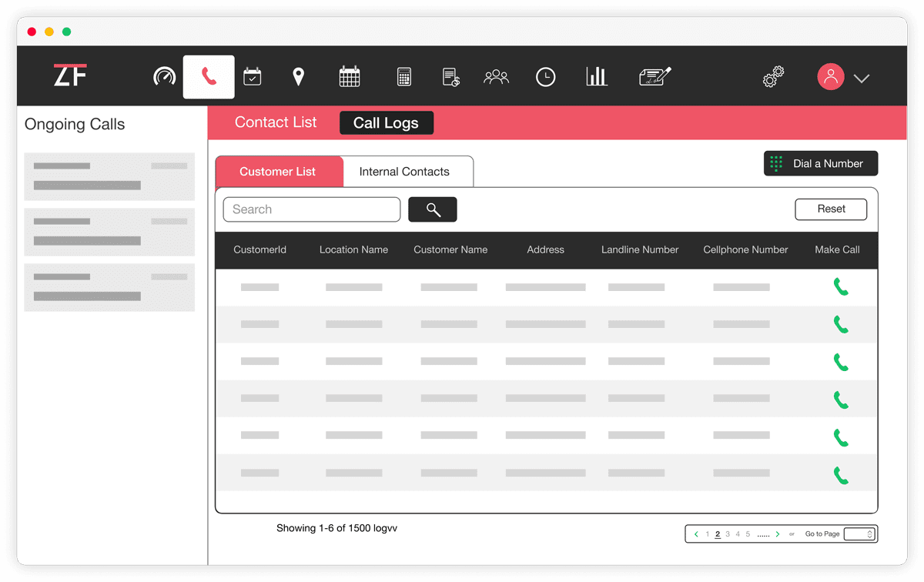The image size is (924, 582).
Task: Click the Cellphone Number column header
Action: [x=745, y=249]
